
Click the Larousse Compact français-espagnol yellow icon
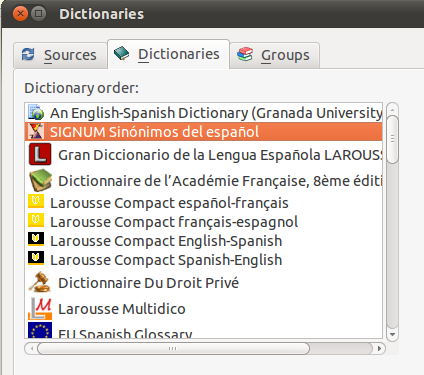pos(36,221)
